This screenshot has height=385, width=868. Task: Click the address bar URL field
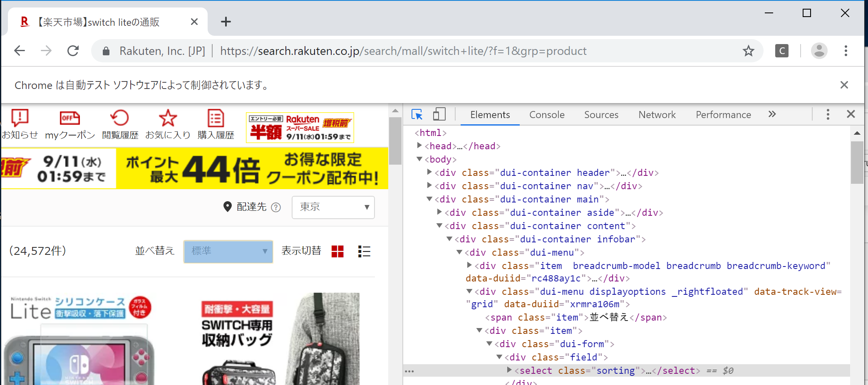(x=403, y=51)
